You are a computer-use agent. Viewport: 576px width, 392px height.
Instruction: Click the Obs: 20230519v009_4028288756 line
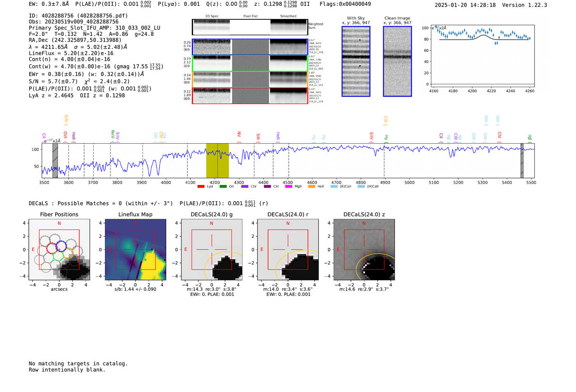click(74, 22)
